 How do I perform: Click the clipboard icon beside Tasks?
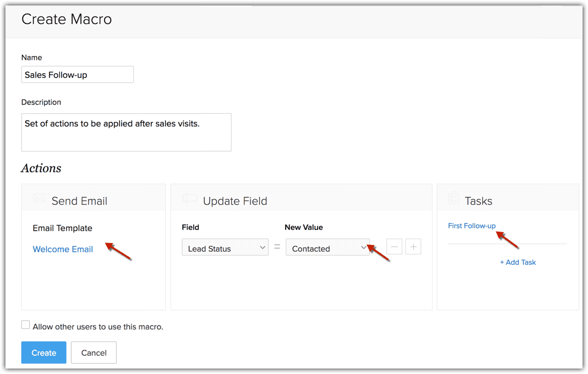[454, 198]
